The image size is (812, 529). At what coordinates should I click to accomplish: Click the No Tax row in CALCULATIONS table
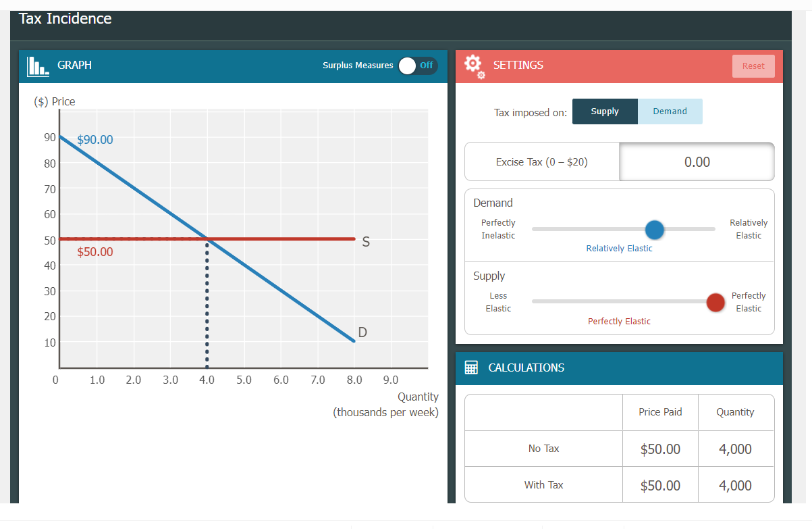543,448
